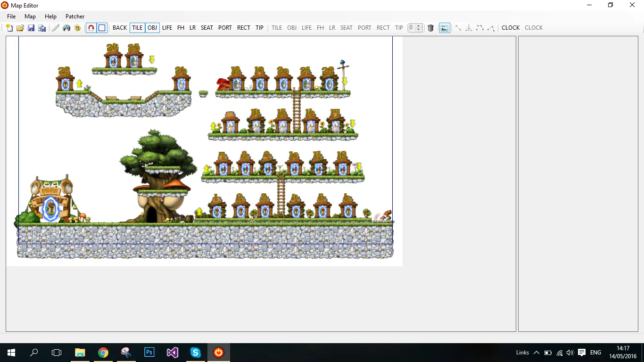Select the greyed-out TILE edit mode
This screenshot has width=644, height=362.
[277, 28]
